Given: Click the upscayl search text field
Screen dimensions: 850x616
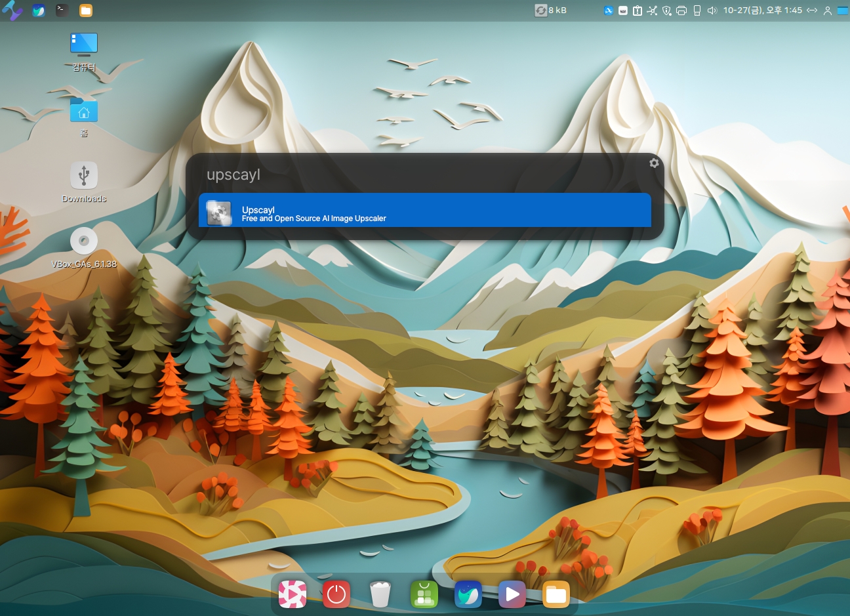Looking at the screenshot, I should click(x=420, y=175).
